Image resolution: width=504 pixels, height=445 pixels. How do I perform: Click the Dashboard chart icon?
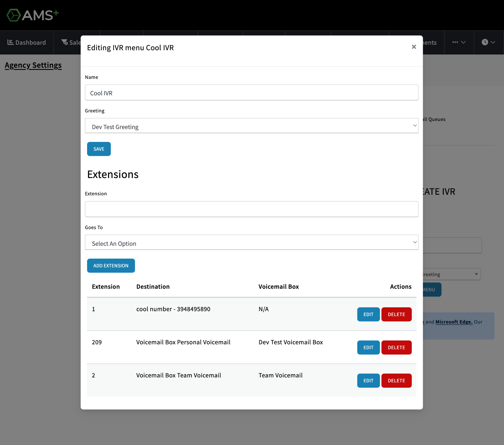tap(10, 42)
